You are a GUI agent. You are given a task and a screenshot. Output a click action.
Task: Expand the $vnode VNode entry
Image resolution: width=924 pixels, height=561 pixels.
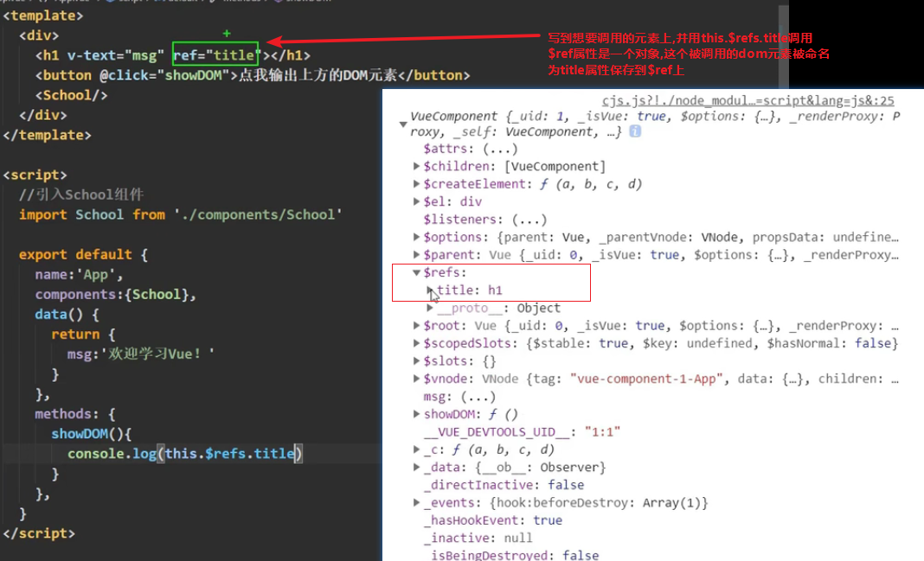[x=416, y=379]
